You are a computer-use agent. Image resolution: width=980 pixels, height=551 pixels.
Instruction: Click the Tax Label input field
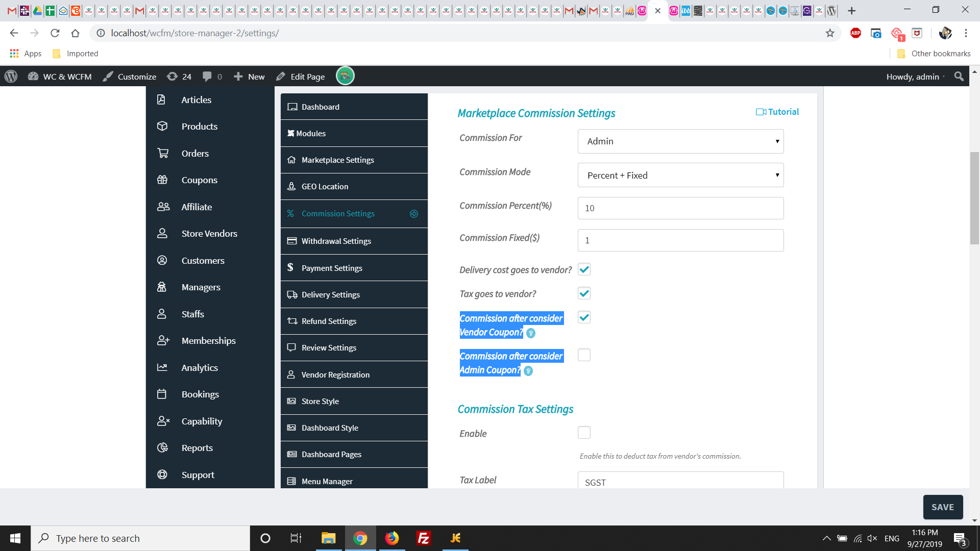[680, 480]
